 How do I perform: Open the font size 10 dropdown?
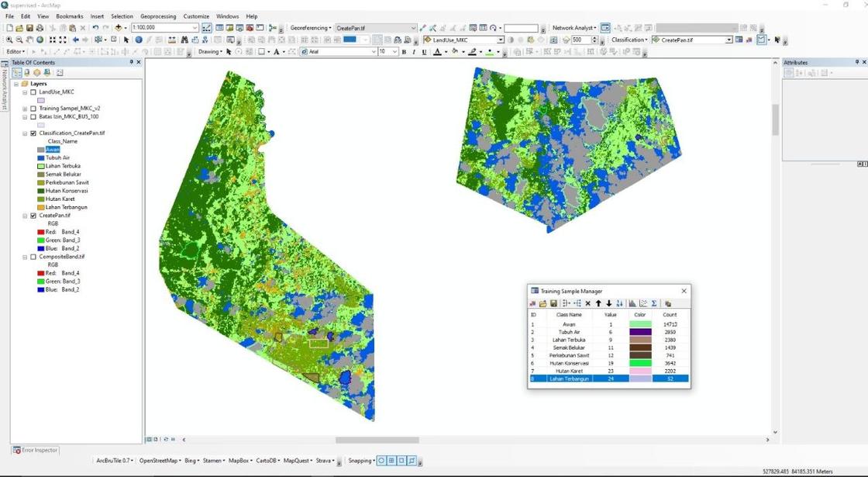(394, 51)
